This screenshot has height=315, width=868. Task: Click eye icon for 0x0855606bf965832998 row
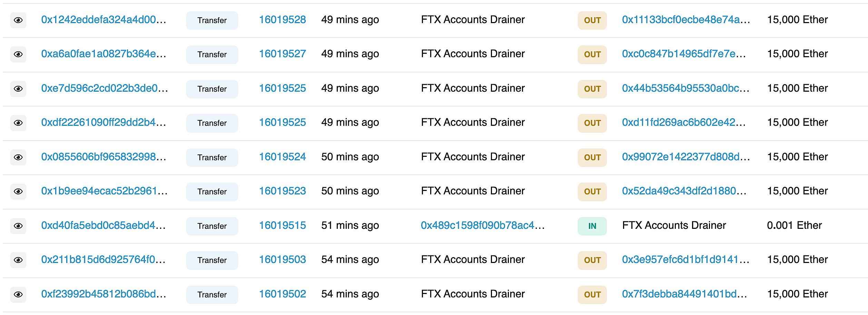pos(18,157)
